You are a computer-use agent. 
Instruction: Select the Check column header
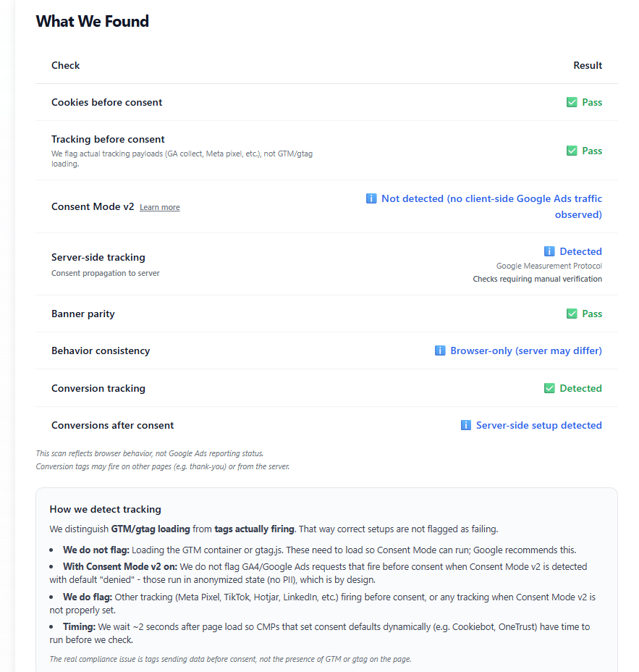click(x=65, y=65)
